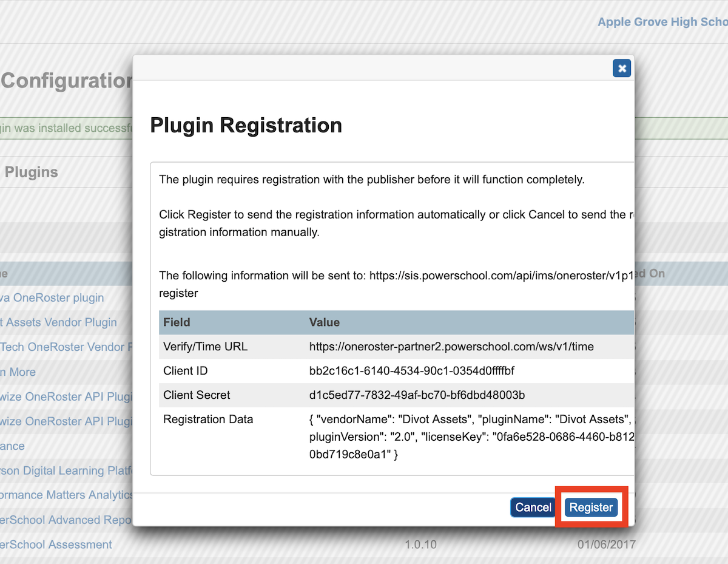728x564 pixels.
Task: Click the Verify/Time URL value
Action: pos(451,347)
